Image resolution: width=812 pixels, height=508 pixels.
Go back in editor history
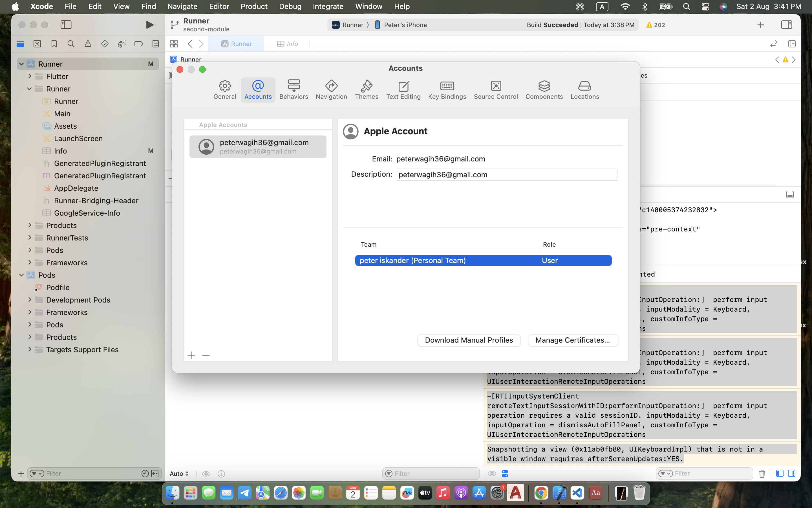pos(190,44)
